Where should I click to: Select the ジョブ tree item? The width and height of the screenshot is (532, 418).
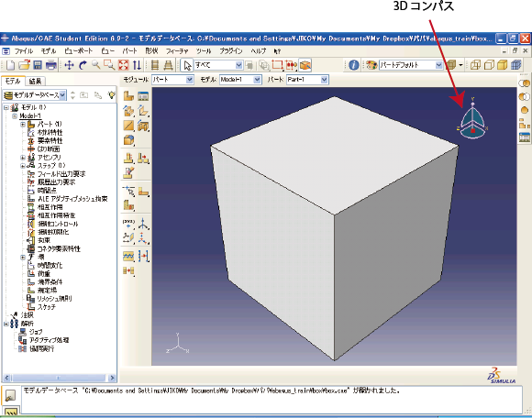click(36, 332)
